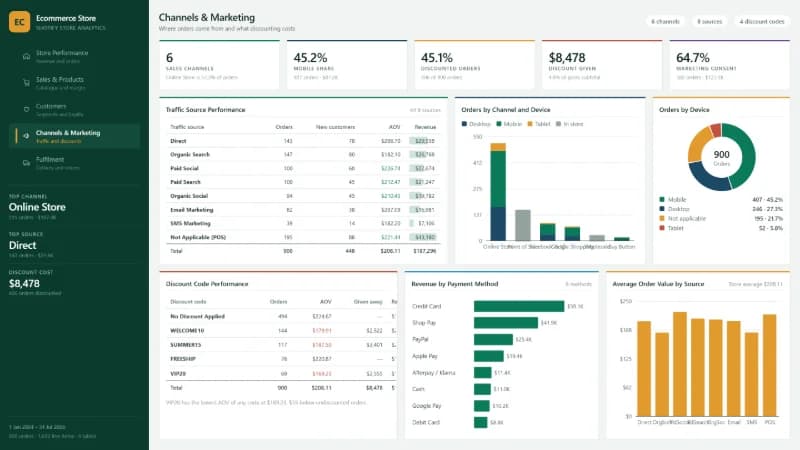Click Not applicable legend entry under donut
The height and width of the screenshot is (450, 800).
click(721, 218)
